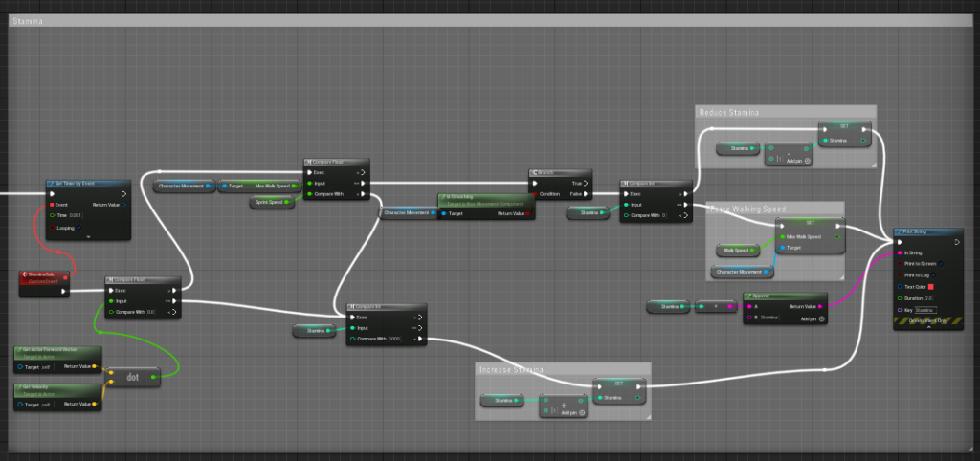Open the Text Color red swatch
Screen dimensions: 980x461
coord(931,286)
